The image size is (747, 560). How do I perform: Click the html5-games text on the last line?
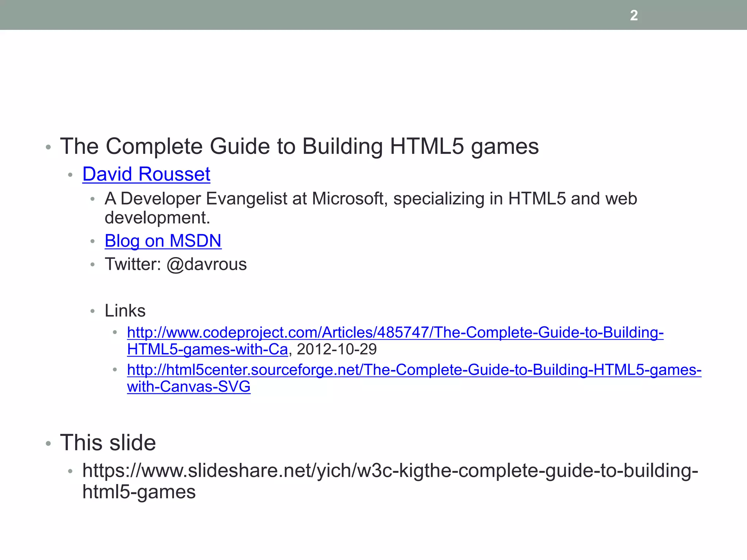pyautogui.click(x=139, y=492)
